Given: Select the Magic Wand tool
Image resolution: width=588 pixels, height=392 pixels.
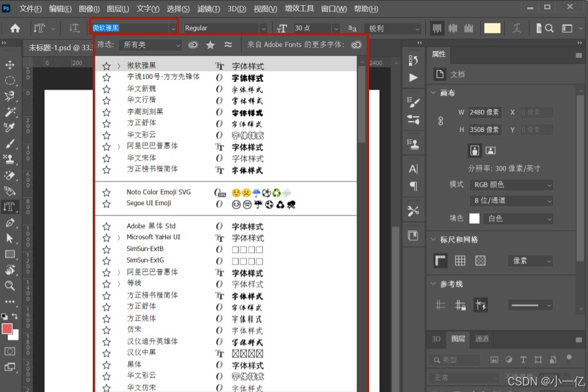Looking at the screenshot, I should (x=10, y=112).
